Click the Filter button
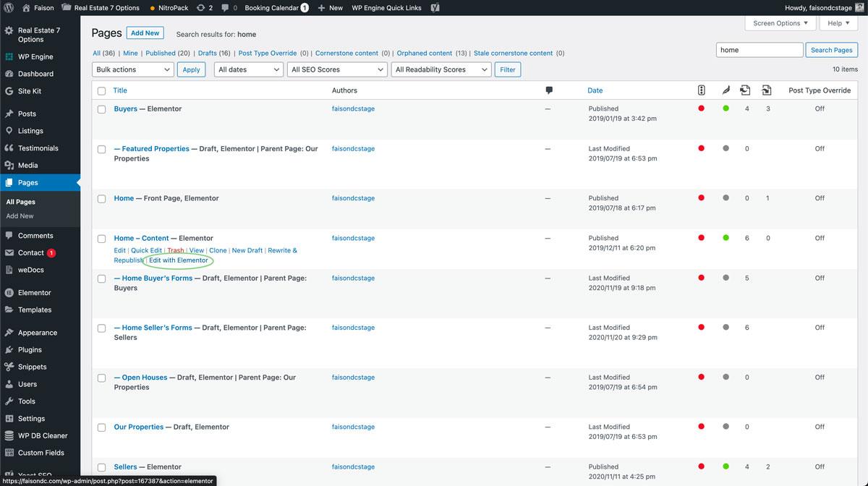The image size is (868, 486). tap(508, 69)
